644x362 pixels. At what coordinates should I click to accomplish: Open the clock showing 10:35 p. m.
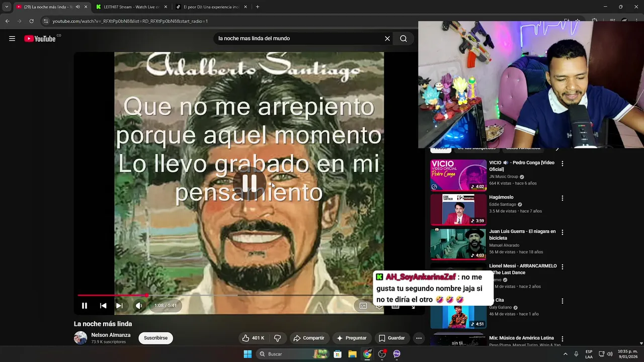[628, 354]
